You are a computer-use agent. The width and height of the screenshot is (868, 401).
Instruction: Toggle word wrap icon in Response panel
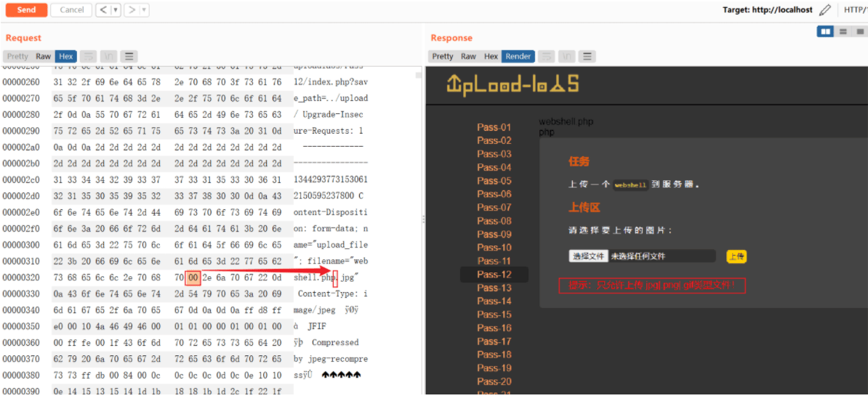click(x=547, y=56)
